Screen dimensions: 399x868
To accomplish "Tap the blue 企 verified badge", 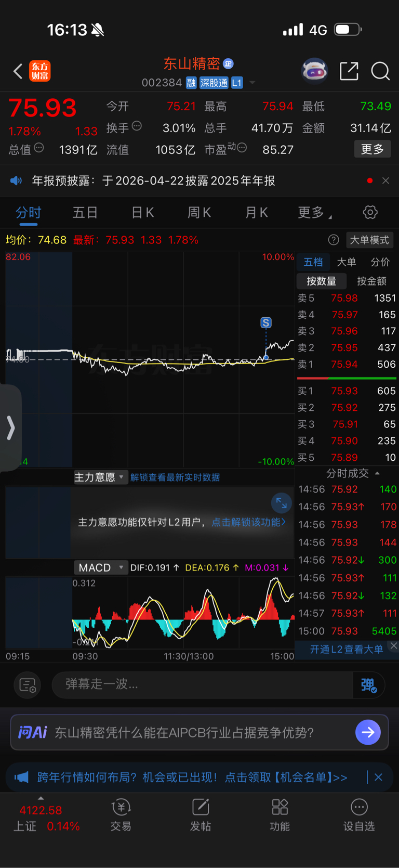I will 228,63.
